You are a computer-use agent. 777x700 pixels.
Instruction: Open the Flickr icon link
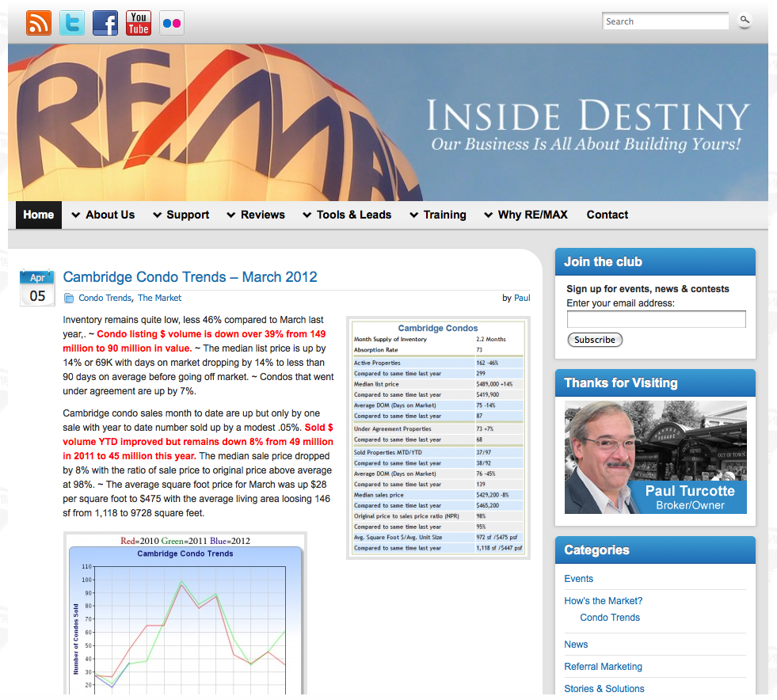pyautogui.click(x=171, y=23)
